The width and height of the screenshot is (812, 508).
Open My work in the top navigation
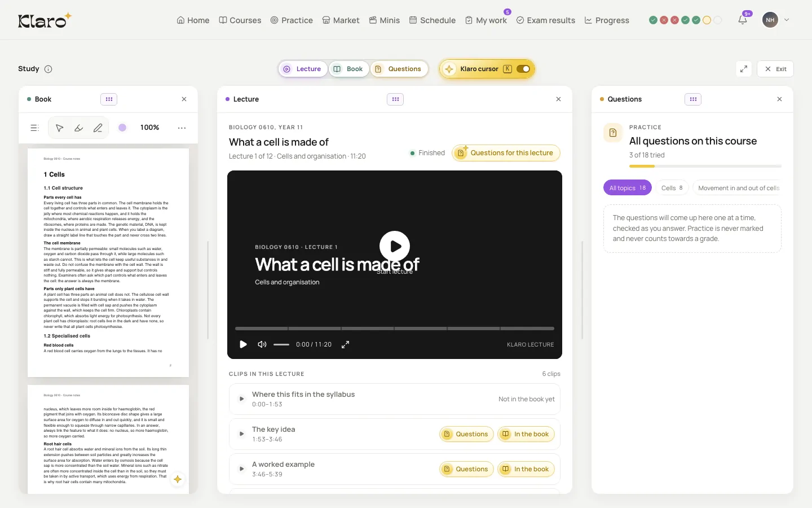click(x=486, y=20)
